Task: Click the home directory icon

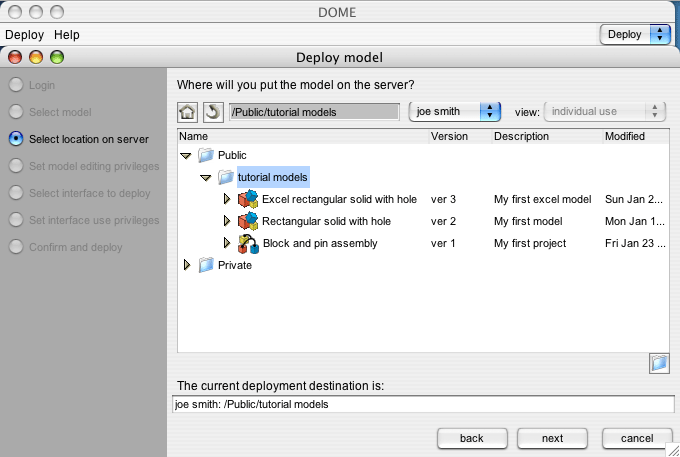Action: point(187,112)
